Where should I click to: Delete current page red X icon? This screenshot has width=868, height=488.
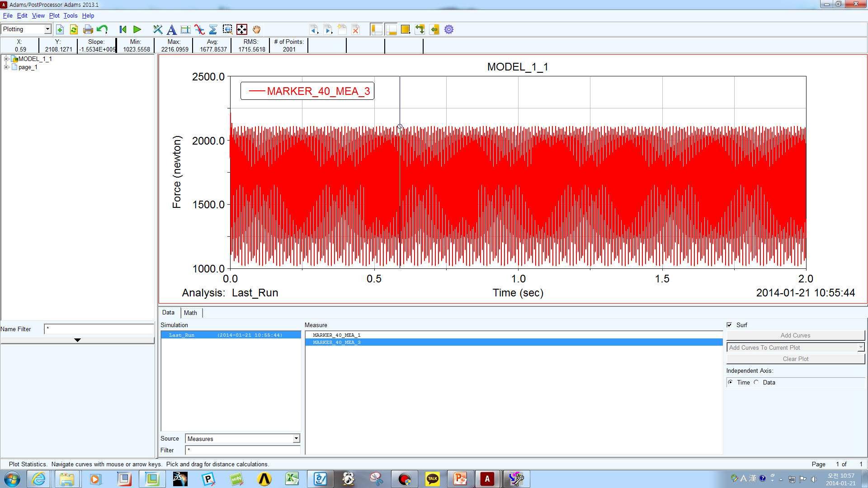(x=356, y=30)
